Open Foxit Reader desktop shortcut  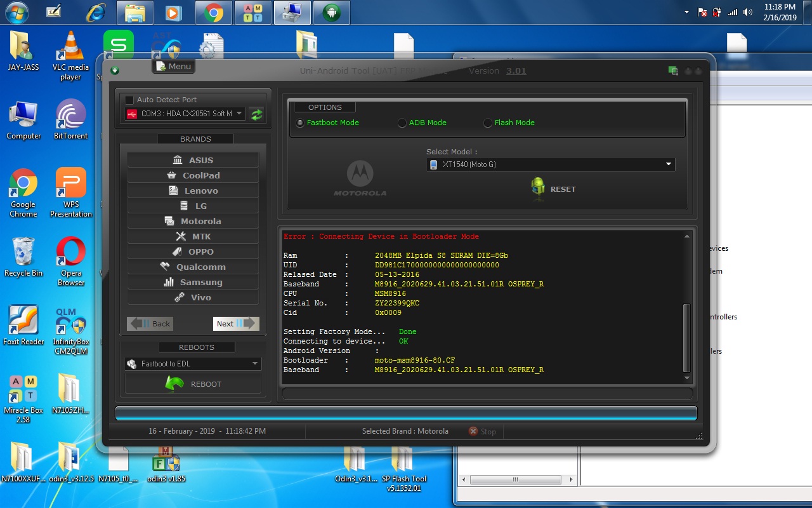23,325
